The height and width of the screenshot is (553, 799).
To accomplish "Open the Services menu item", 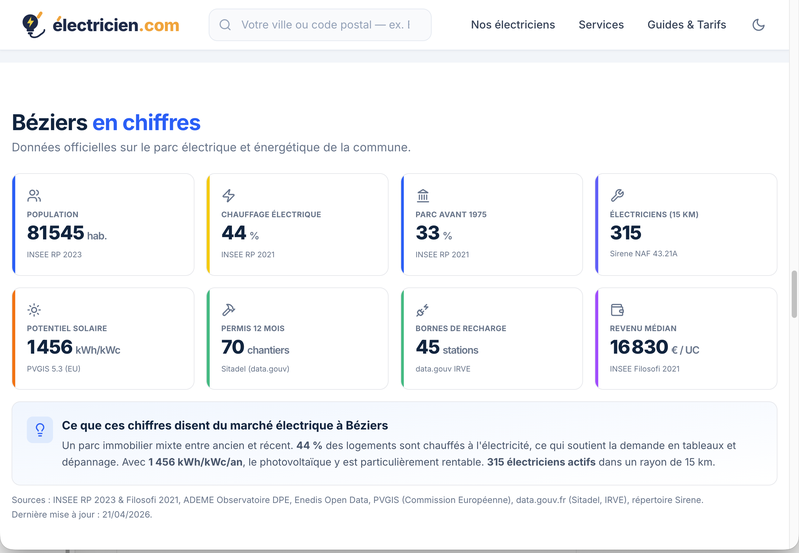I will click(x=601, y=24).
